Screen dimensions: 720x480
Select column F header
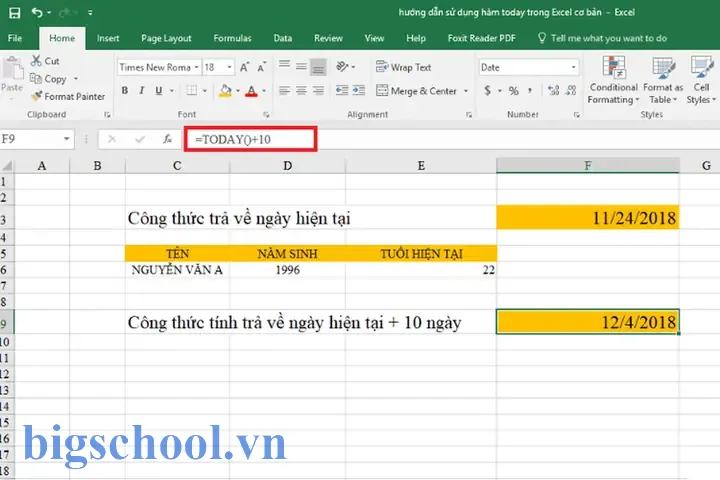[x=588, y=165]
